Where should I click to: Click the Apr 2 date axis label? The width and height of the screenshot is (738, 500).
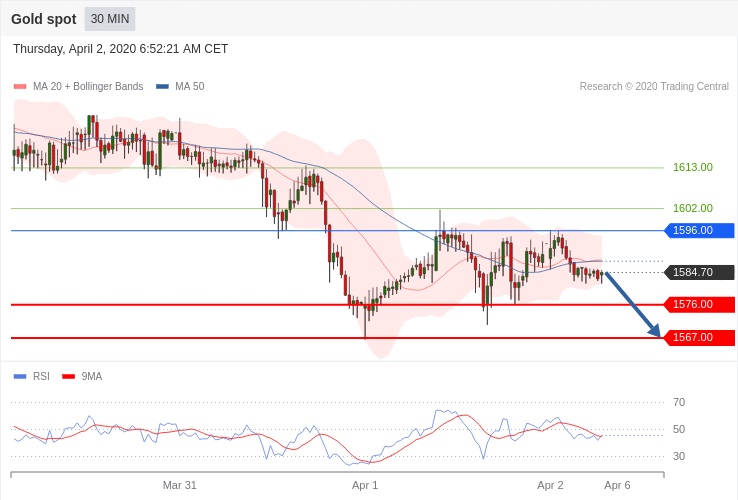pyautogui.click(x=550, y=485)
